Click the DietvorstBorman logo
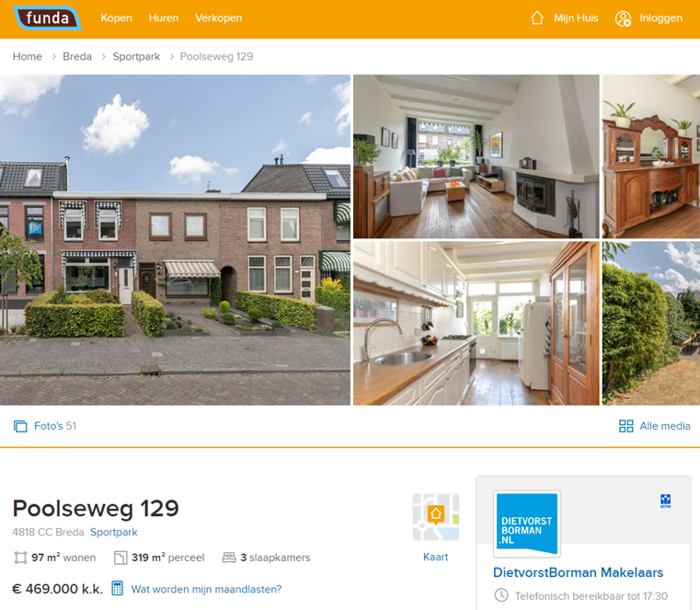 pos(527,524)
